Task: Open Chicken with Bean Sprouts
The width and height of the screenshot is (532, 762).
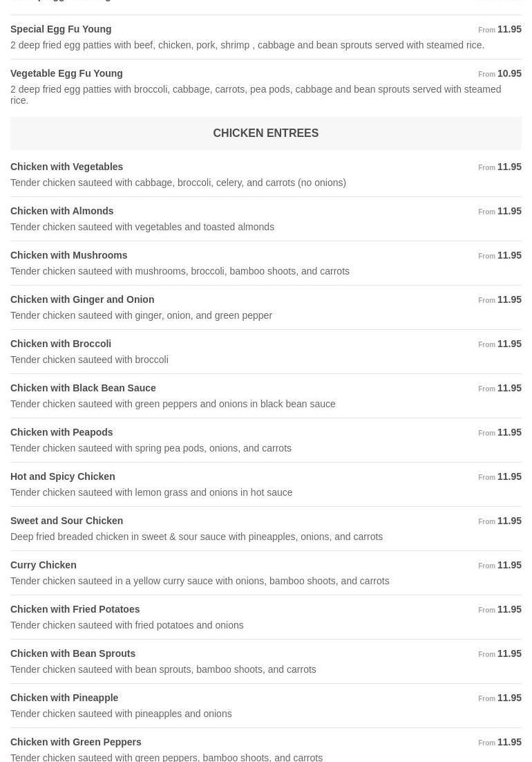Action: tap(73, 653)
